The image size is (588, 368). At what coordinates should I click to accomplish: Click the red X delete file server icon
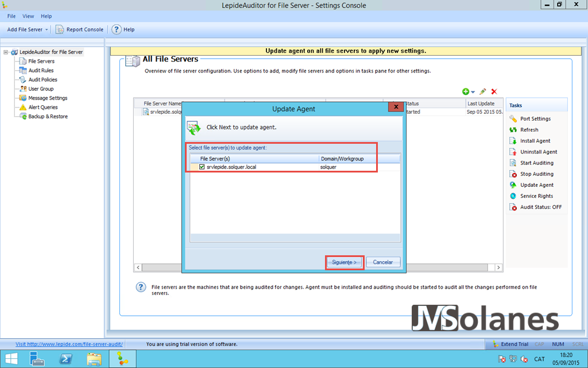tap(494, 91)
